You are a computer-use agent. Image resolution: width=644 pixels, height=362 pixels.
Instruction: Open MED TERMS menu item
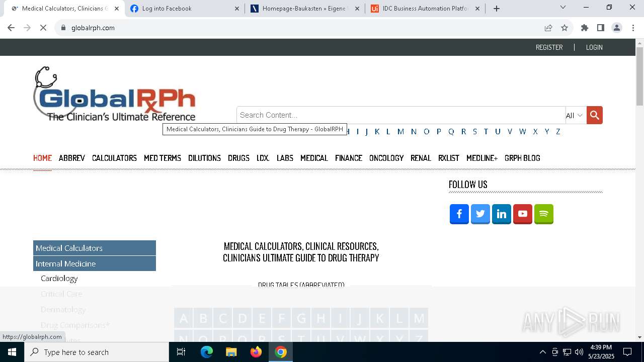coord(163,158)
